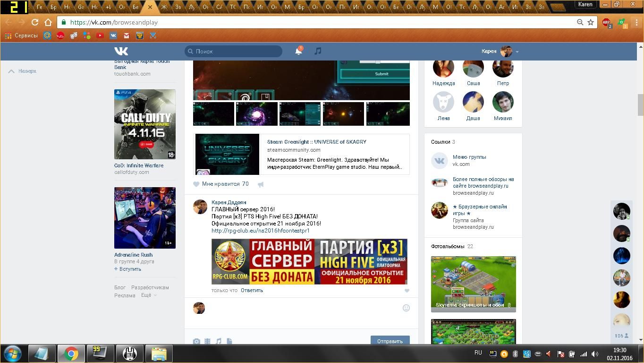
Task: Open Skyrama скриншоты и обои album
Action: click(x=474, y=284)
